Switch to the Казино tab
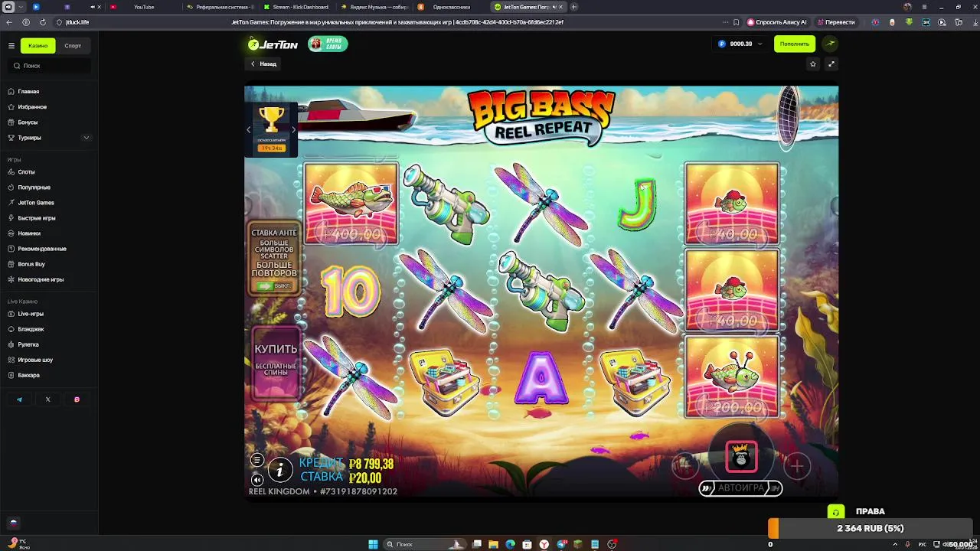 38,46
